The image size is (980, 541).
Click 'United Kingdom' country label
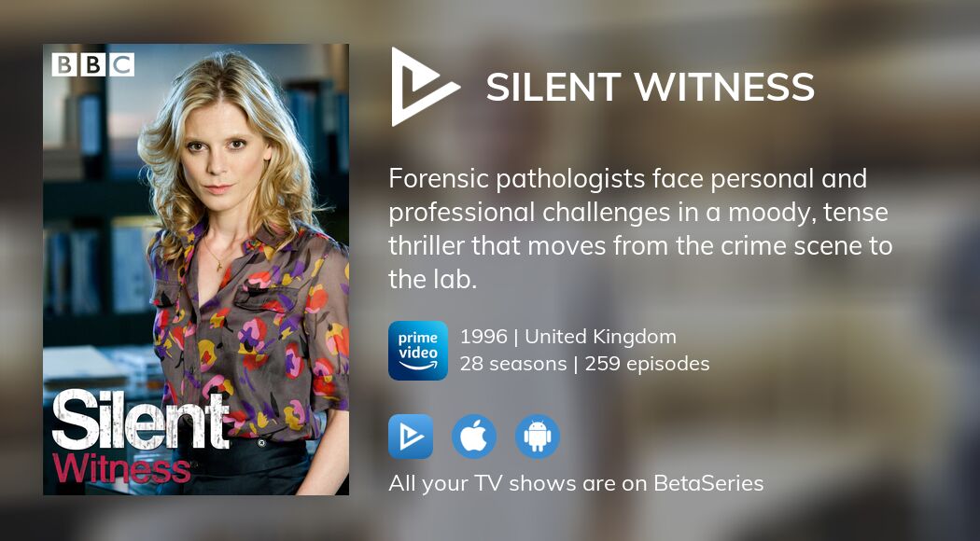point(601,337)
